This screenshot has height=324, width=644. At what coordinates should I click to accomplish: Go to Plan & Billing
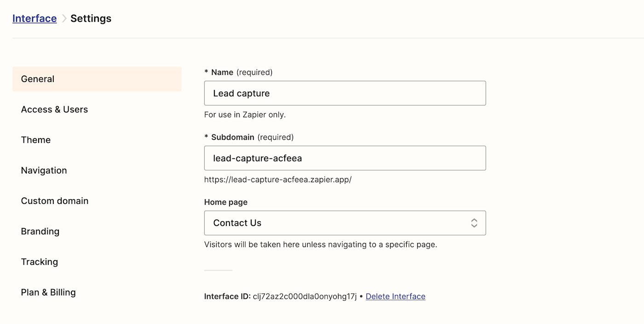coord(48,292)
